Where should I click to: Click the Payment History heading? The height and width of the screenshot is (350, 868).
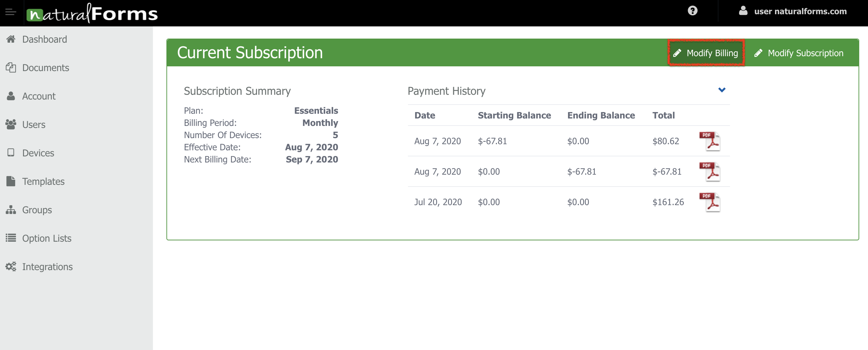click(x=447, y=91)
